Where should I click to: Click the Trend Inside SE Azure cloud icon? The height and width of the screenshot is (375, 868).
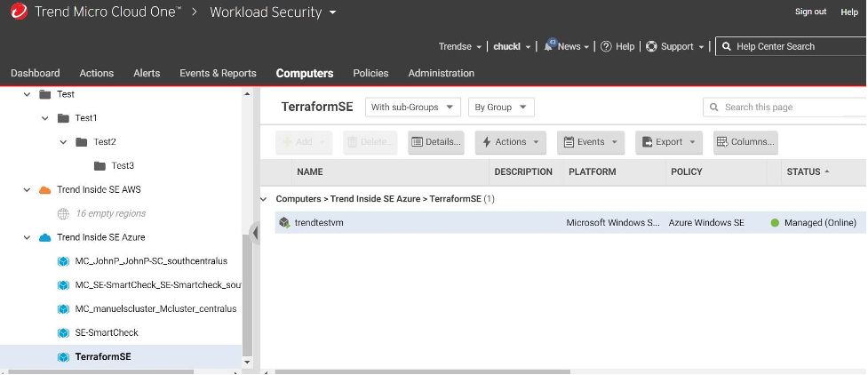click(x=45, y=237)
